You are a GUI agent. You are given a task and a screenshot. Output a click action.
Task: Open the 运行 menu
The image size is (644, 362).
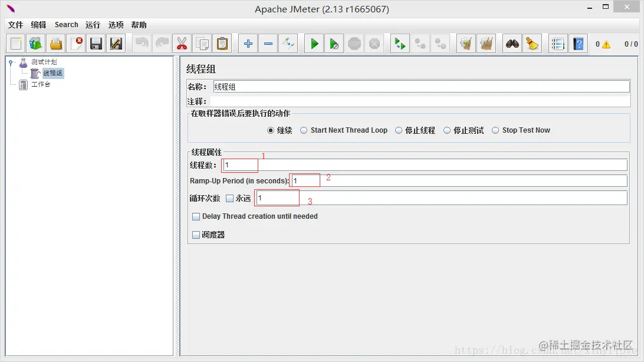pos(93,25)
